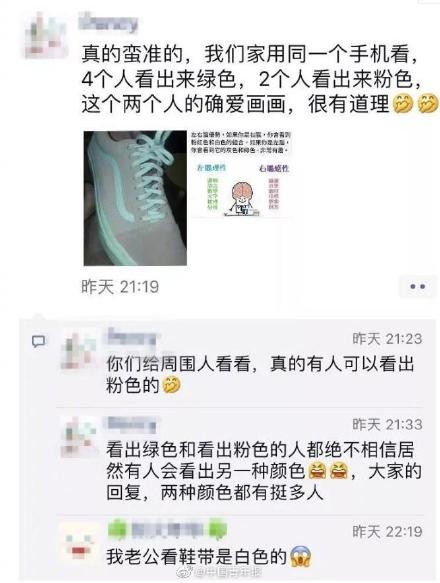Select the comment starting with 看出绿色和看出粉色

tap(264, 471)
